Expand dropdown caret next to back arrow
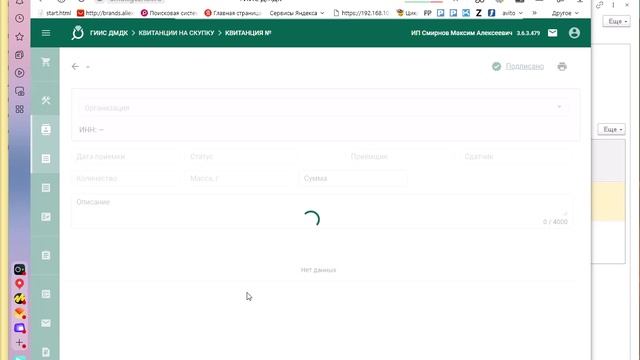This screenshot has width=640, height=360. click(x=88, y=67)
